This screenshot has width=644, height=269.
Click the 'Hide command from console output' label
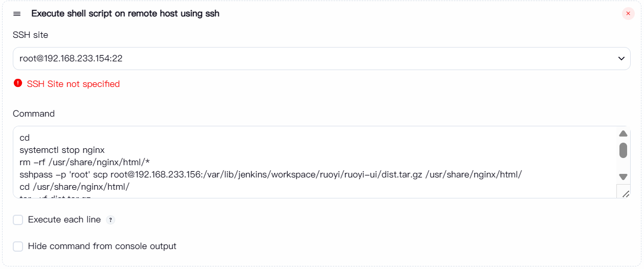point(102,246)
